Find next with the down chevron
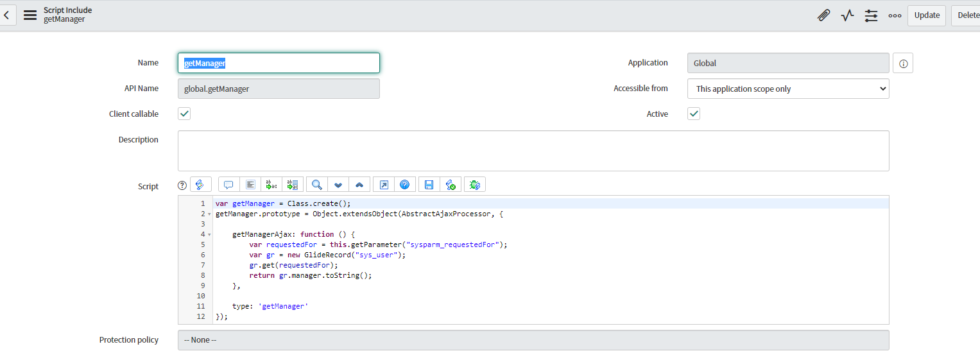The image size is (980, 351). click(x=338, y=185)
